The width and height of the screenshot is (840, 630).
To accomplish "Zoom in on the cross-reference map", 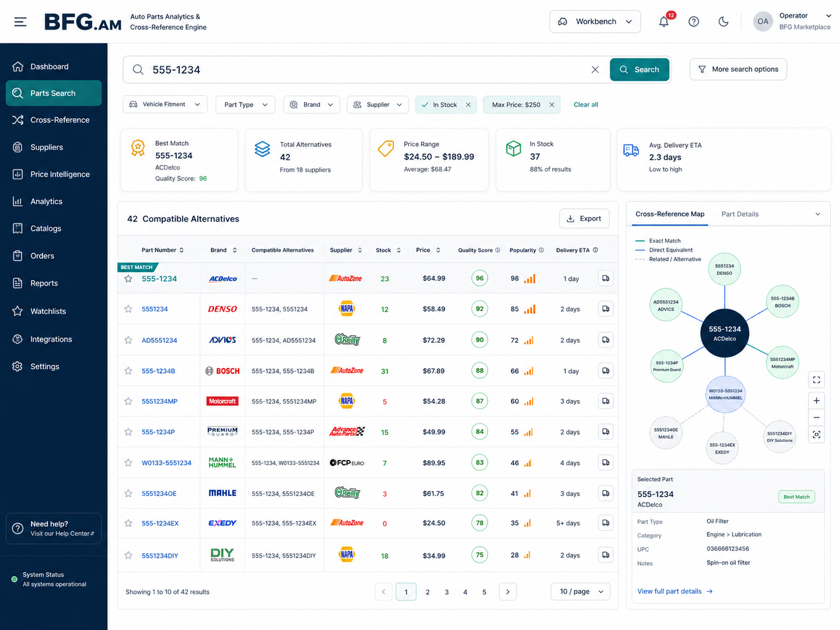I will point(816,401).
